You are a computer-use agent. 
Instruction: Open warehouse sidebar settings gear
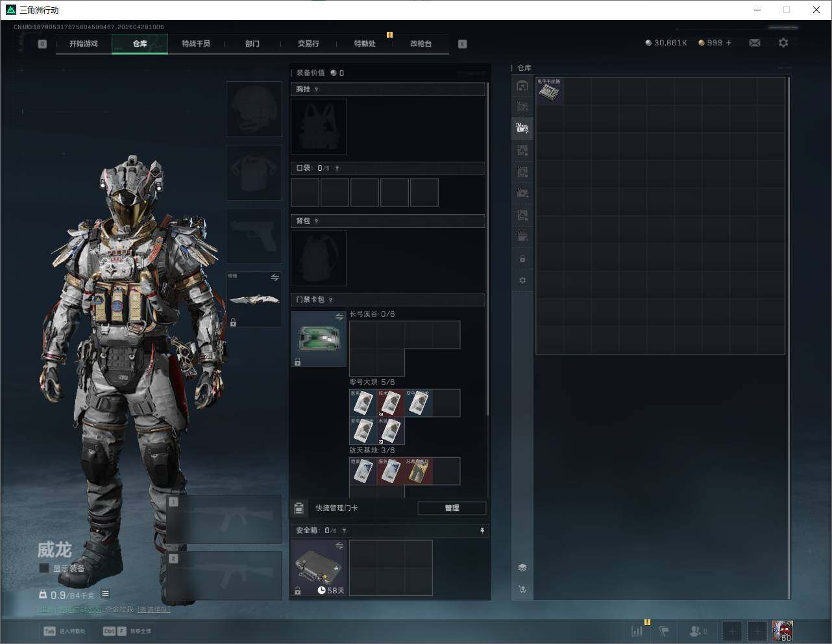522,280
